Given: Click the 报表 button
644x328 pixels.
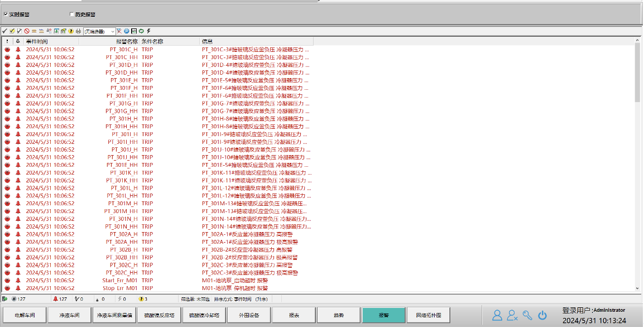Looking at the screenshot, I should coord(294,315).
